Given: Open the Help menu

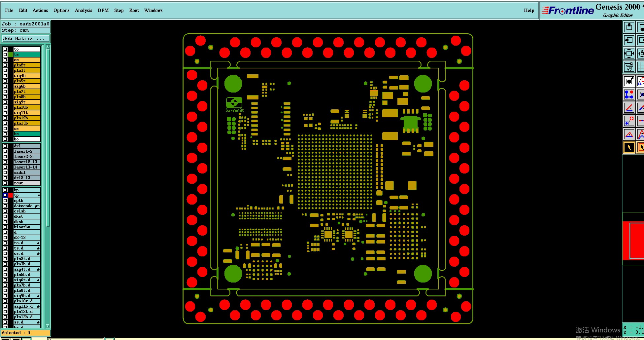Looking at the screenshot, I should (529, 10).
